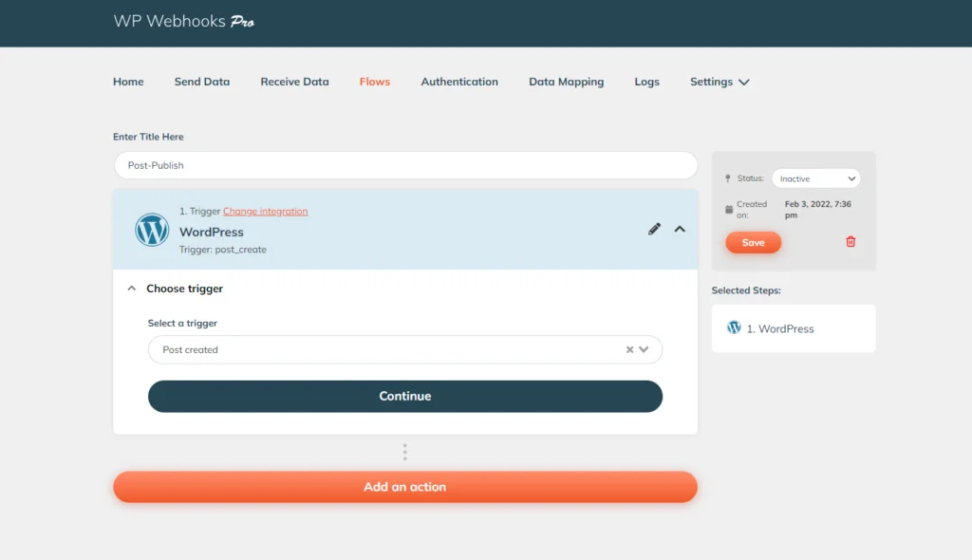The height and width of the screenshot is (560, 972).
Task: Click the Post-Publish title field
Action: click(405, 165)
